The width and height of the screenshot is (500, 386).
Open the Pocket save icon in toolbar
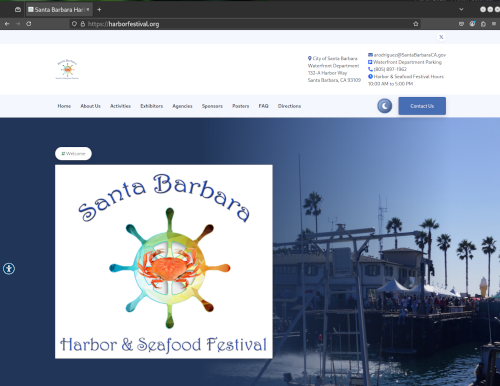coord(461,24)
